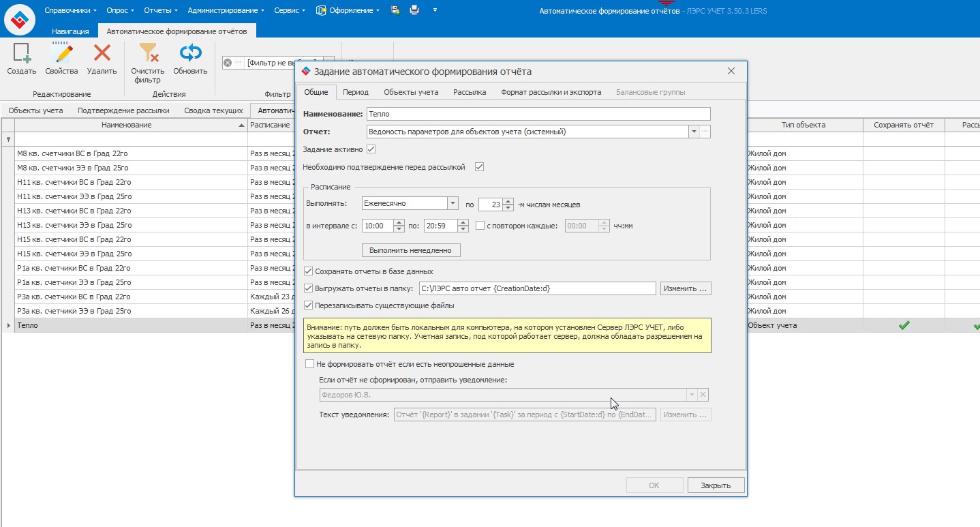Increase the interval end time 20:59
This screenshot has width=980, height=527.
(463, 222)
